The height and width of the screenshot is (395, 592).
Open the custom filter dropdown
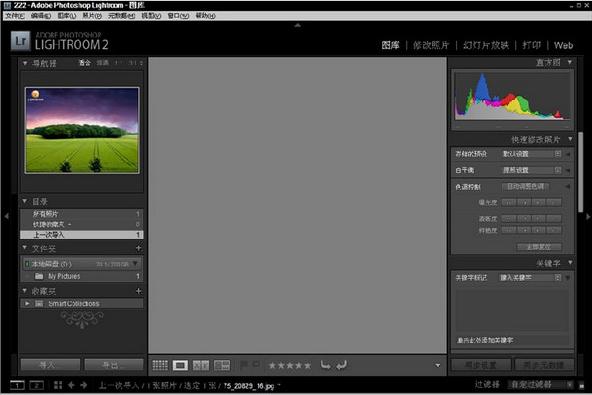541,385
